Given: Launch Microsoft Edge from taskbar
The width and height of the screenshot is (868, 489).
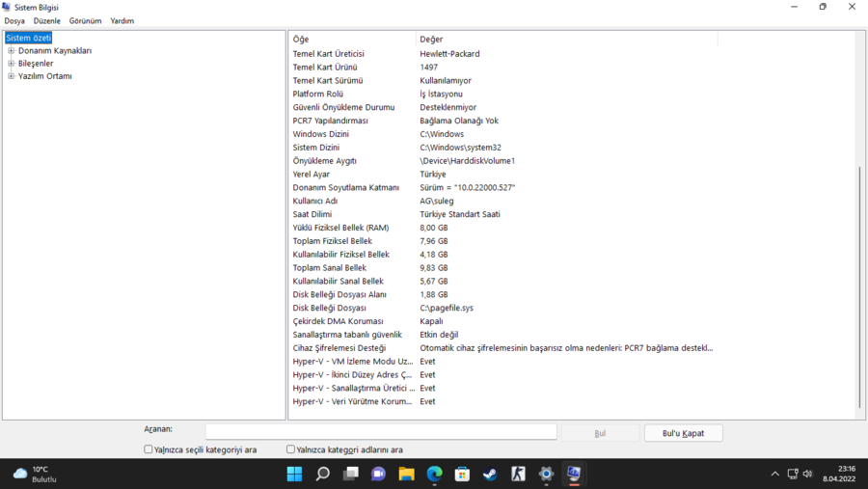Looking at the screenshot, I should tap(435, 474).
